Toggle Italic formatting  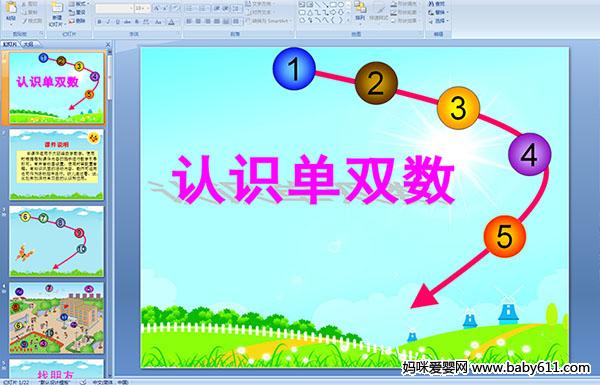click(109, 22)
